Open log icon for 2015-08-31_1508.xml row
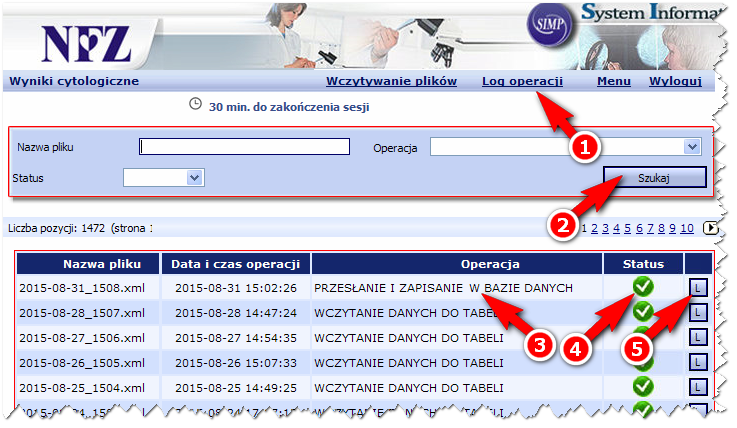The width and height of the screenshot is (737, 428). pos(697,288)
